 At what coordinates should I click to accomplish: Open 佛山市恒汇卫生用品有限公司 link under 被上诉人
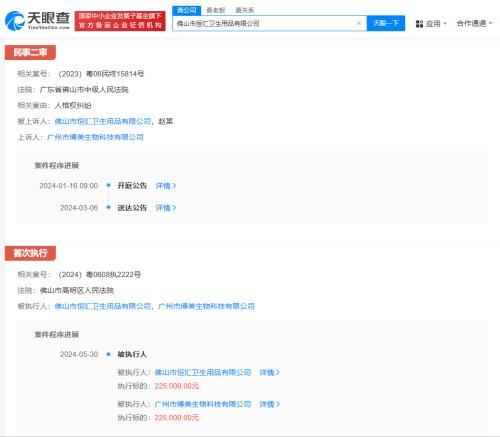click(x=103, y=121)
